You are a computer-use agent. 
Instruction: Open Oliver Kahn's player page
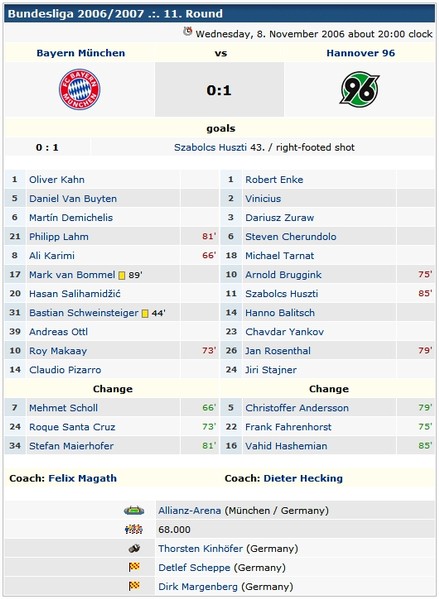pos(57,180)
